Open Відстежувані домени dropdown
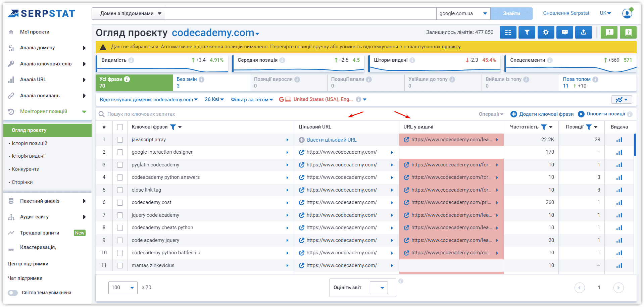The image size is (644, 307). click(x=149, y=100)
